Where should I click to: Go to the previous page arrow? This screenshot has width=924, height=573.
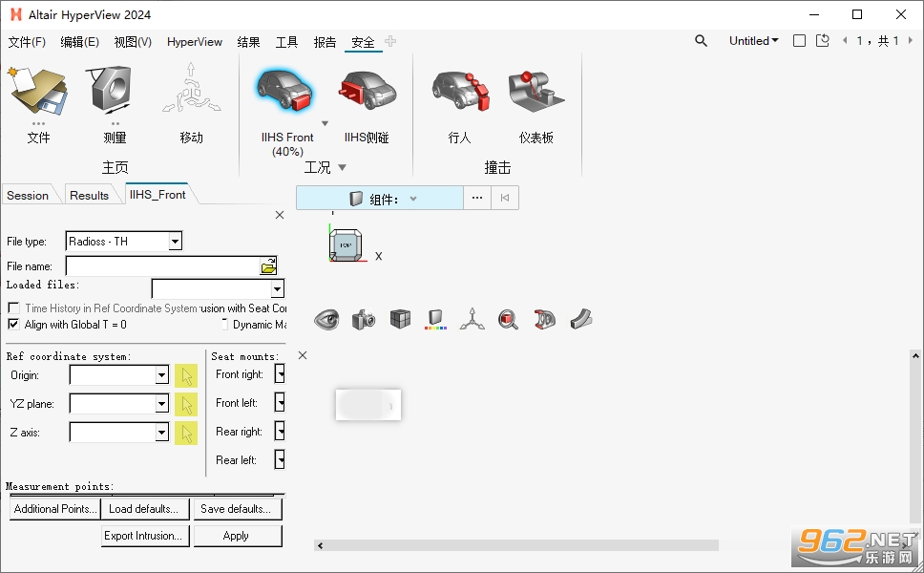click(845, 41)
